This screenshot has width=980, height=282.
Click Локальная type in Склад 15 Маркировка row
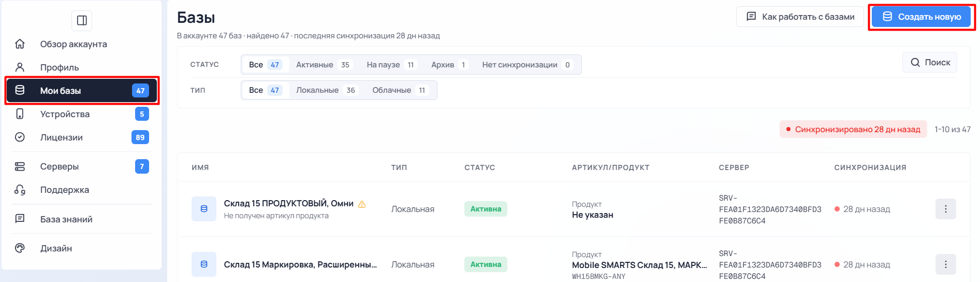pyautogui.click(x=413, y=264)
